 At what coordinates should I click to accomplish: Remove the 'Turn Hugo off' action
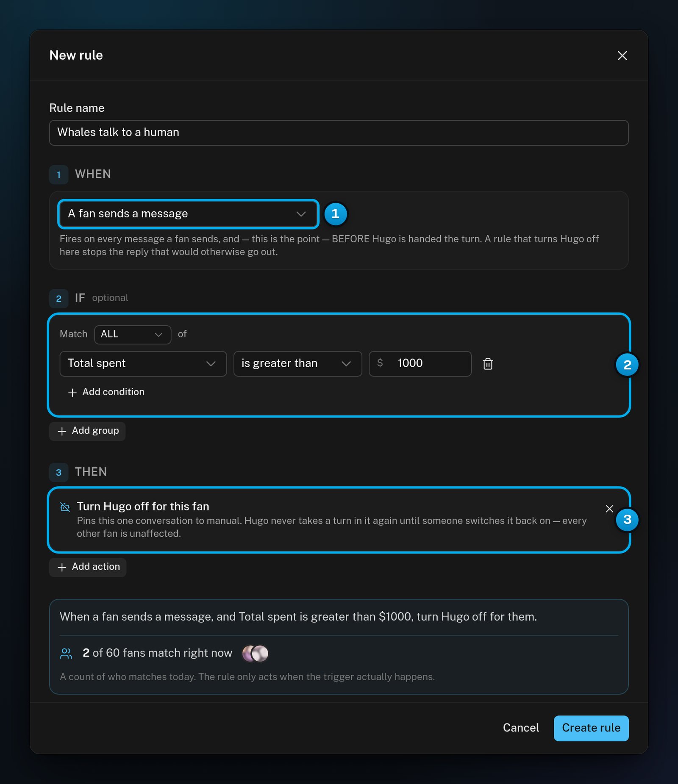(x=609, y=509)
